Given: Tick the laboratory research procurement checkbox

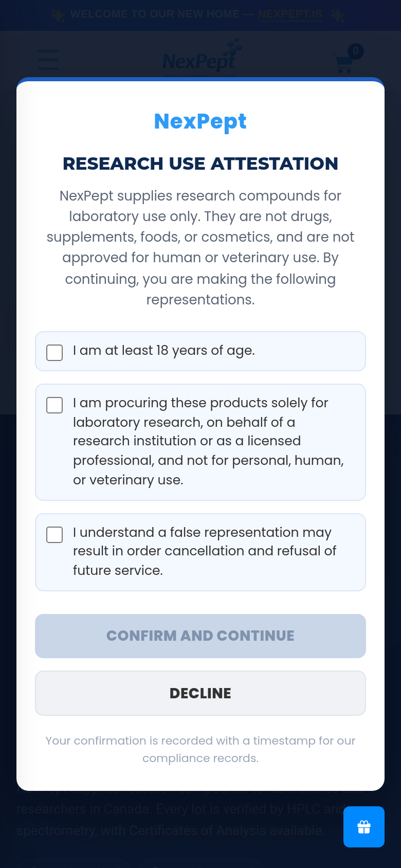Looking at the screenshot, I should 54,405.
